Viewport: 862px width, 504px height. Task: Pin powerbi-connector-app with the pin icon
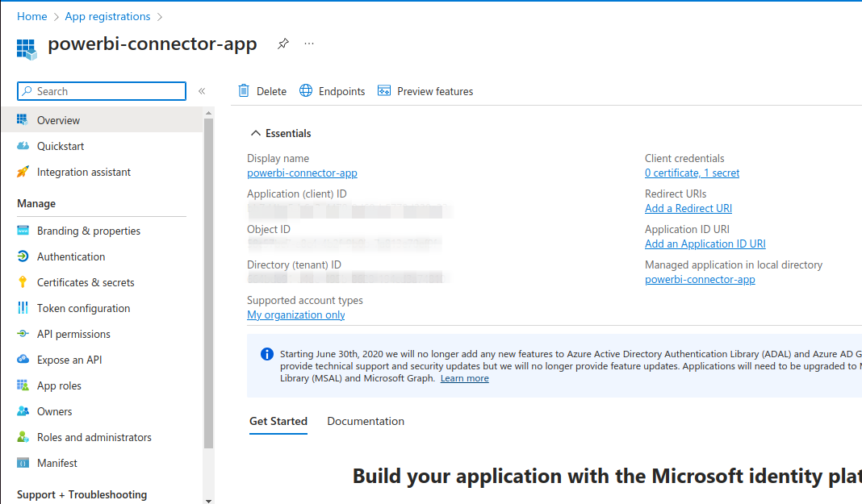283,44
